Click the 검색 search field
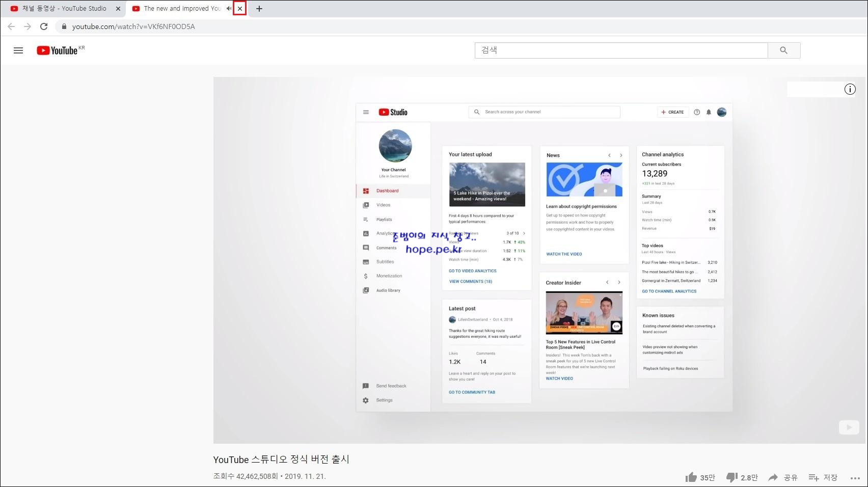The width and height of the screenshot is (868, 487). point(621,50)
